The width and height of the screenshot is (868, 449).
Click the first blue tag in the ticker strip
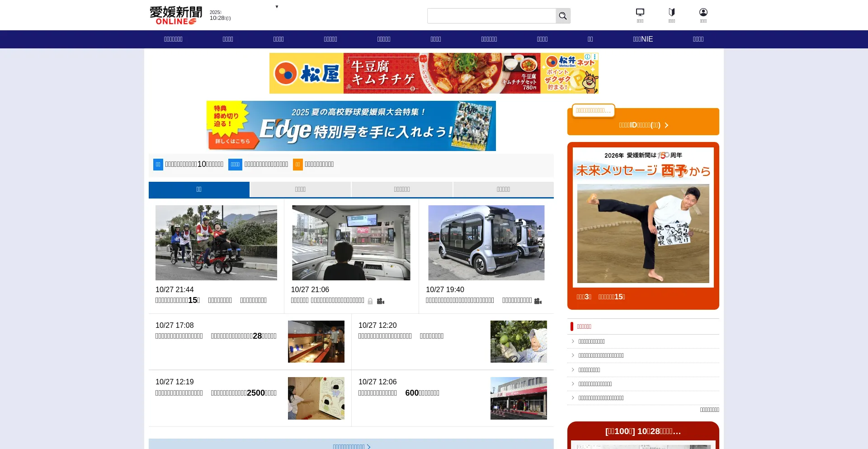click(x=158, y=165)
